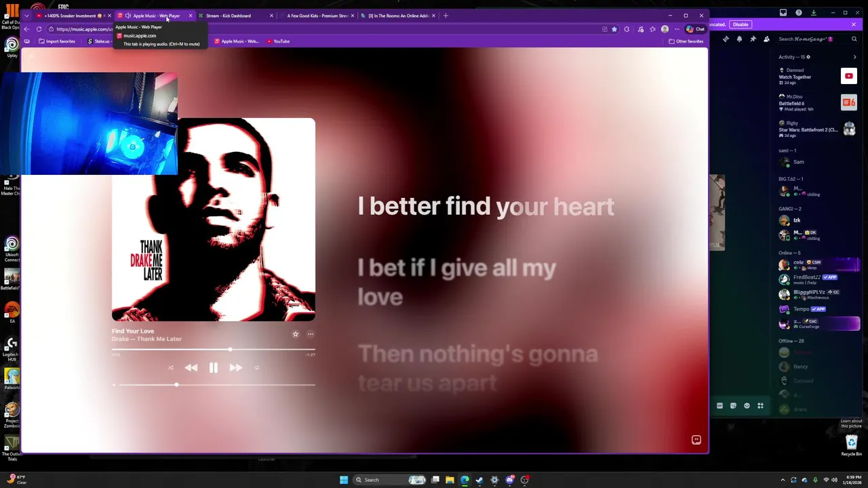Open the Discord inbox icon
Image resolution: width=868 pixels, height=488 pixels.
[x=783, y=12]
